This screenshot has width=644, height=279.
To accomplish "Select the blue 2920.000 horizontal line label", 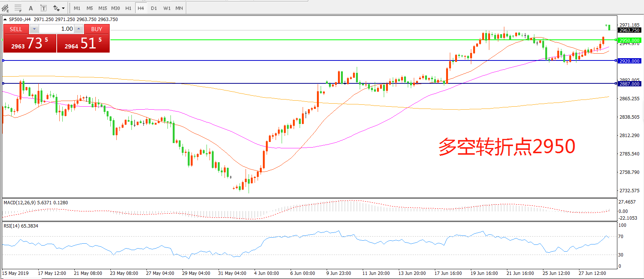I will click(x=629, y=61).
